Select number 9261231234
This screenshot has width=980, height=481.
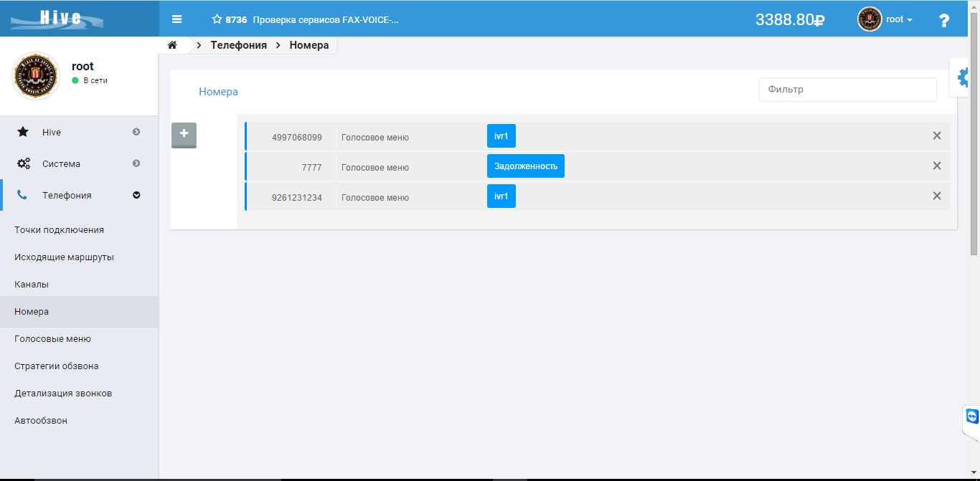click(x=296, y=198)
